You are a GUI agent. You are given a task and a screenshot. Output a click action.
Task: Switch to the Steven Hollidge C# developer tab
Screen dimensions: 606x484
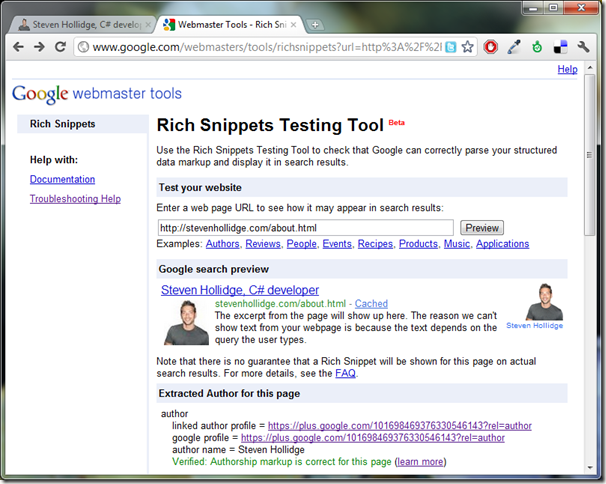80,25
